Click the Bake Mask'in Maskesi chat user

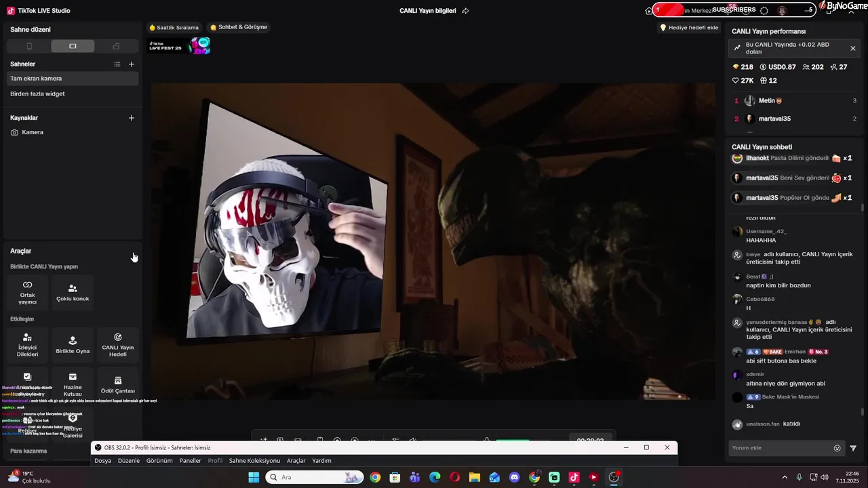(x=783, y=396)
